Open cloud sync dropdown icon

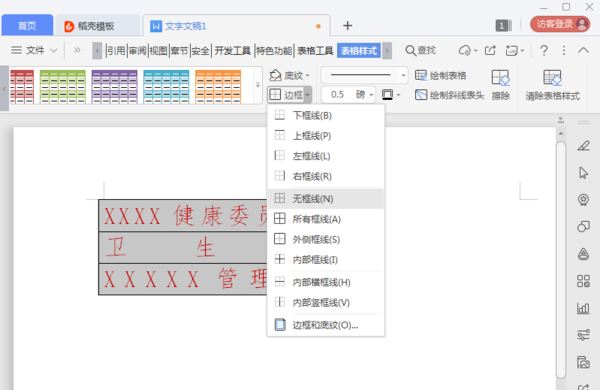pyautogui.click(x=468, y=50)
